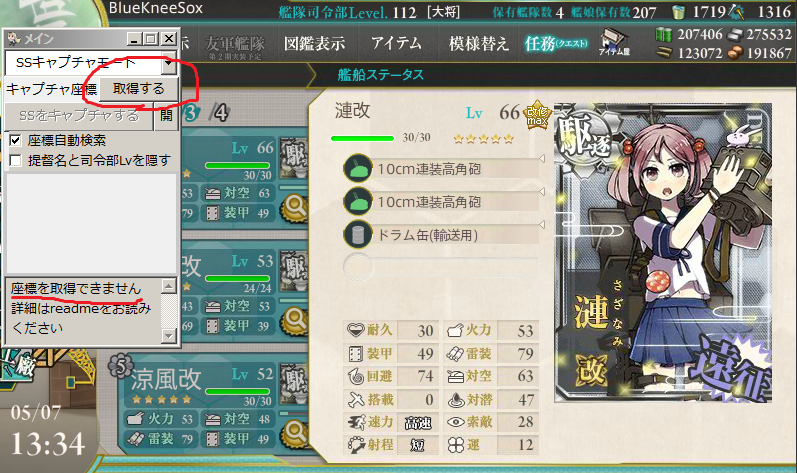Open the 任務(クエスト) quest button
Viewport: 797px width, 473px height.
(x=556, y=44)
